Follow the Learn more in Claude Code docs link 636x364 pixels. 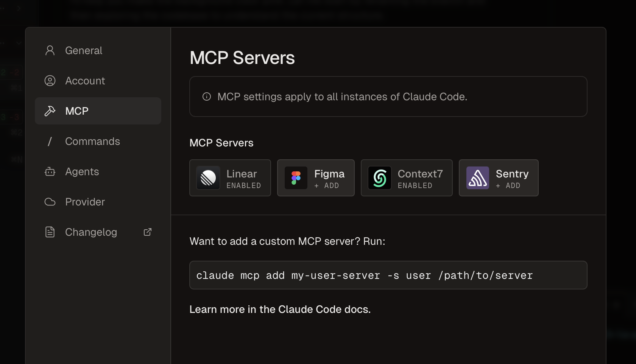[280, 309]
